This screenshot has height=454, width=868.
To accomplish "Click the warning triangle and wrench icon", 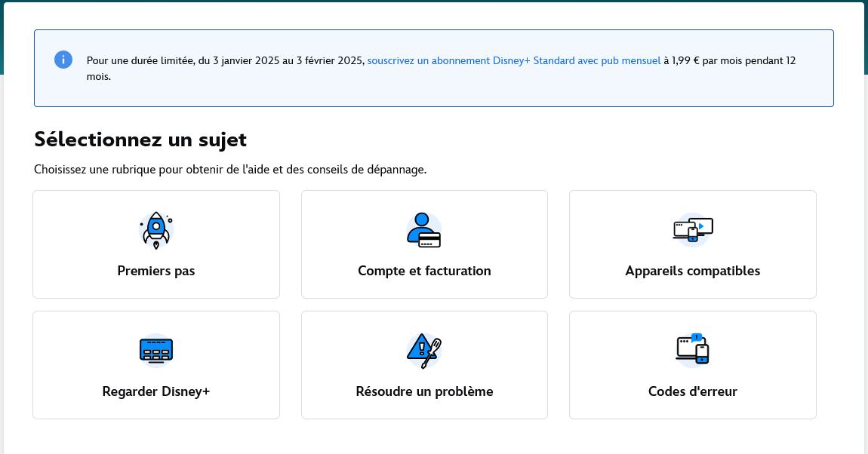I will tap(423, 350).
